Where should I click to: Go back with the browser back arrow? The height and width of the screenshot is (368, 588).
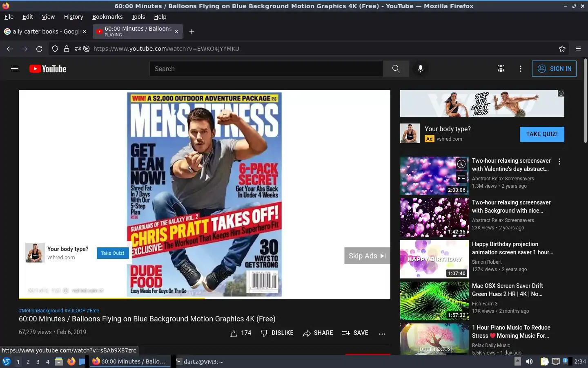[x=10, y=49]
